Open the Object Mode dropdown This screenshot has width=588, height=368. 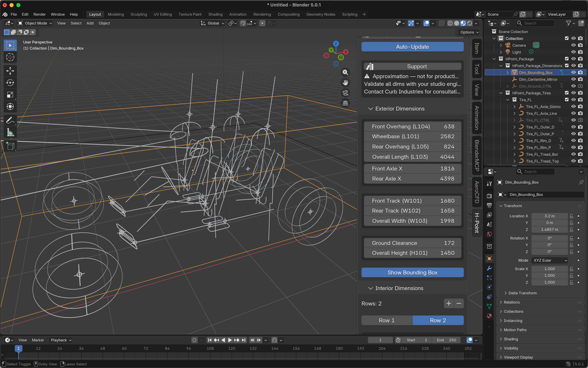35,23
